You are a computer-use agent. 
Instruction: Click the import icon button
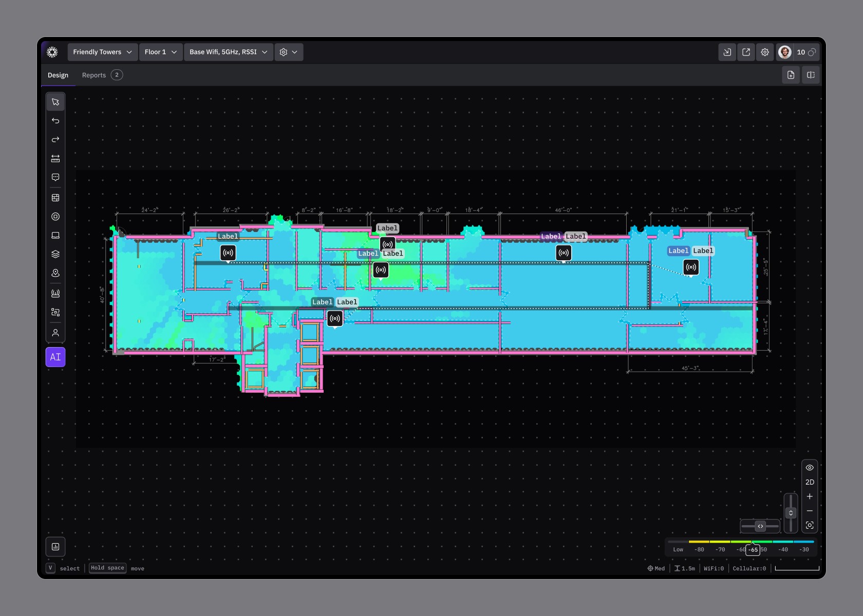(727, 52)
